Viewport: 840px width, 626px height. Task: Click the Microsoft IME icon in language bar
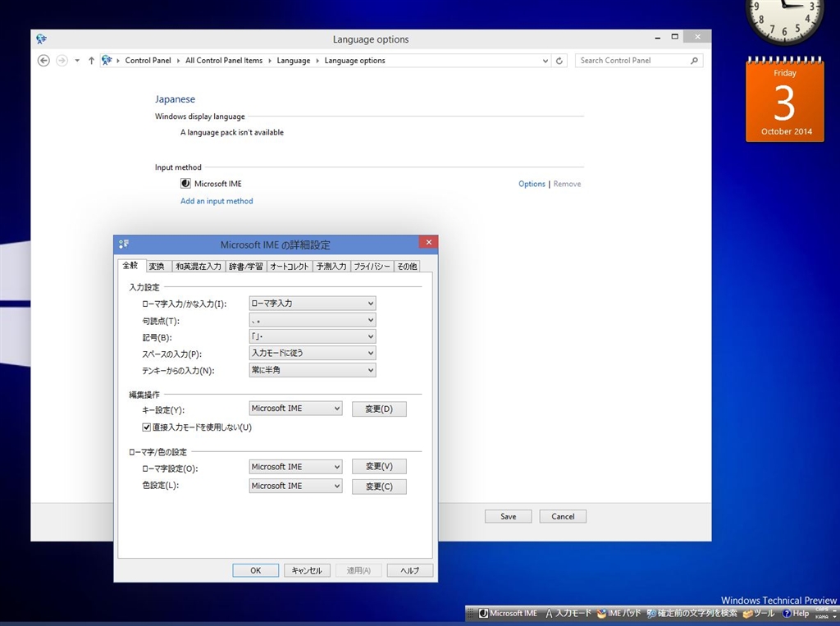pyautogui.click(x=484, y=613)
